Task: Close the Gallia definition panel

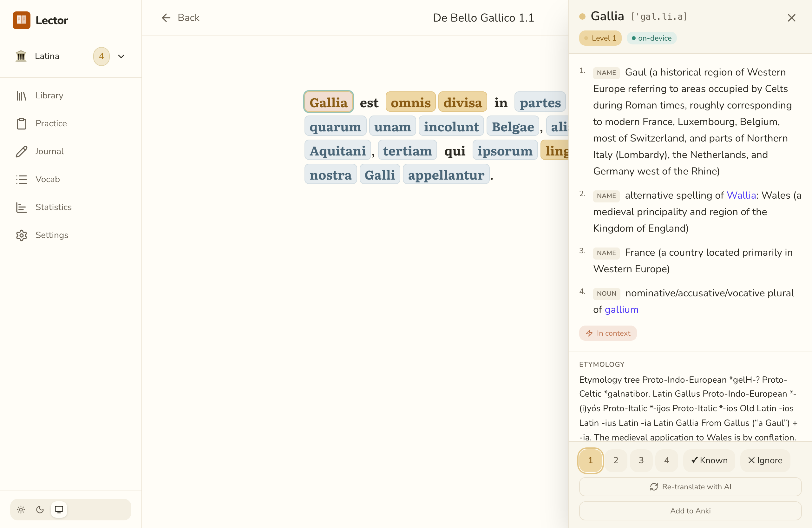Action: click(791, 18)
